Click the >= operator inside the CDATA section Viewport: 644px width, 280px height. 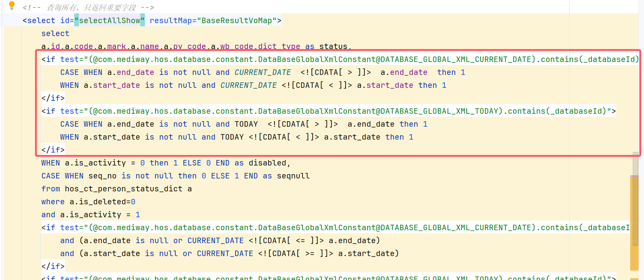pos(310,253)
